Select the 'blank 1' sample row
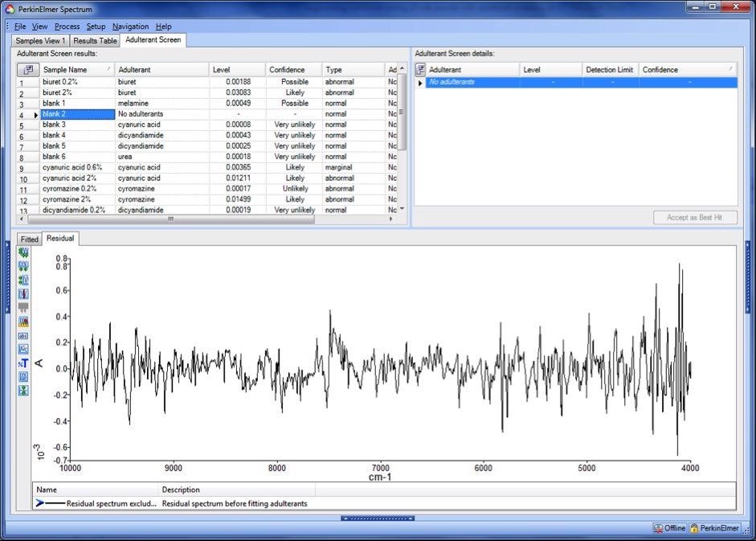The height and width of the screenshot is (541, 756). coord(206,103)
